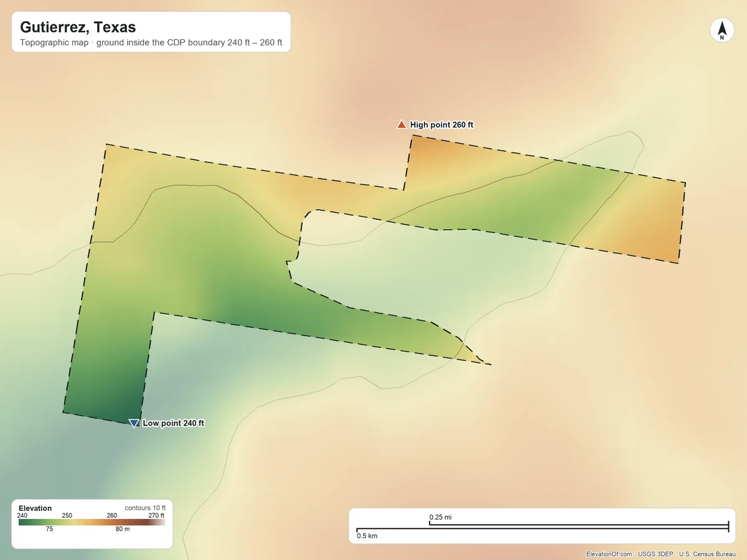Click the north arrow compass icon

722,30
